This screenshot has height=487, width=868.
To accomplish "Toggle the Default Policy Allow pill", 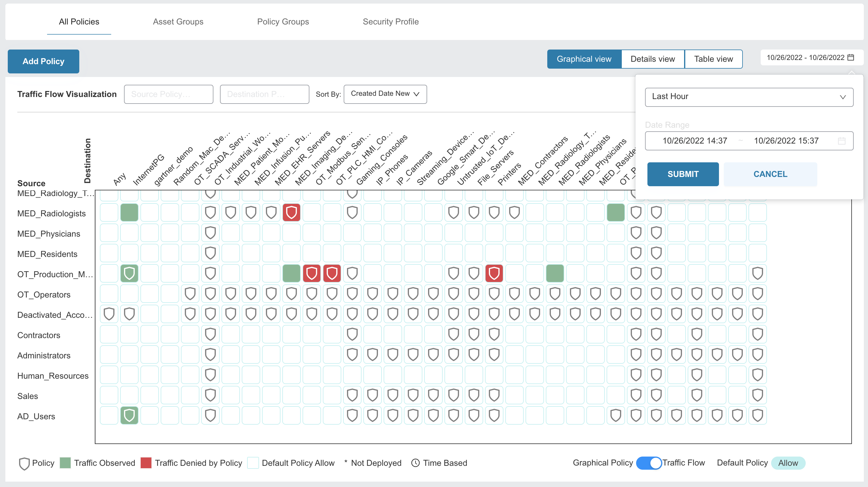I will point(788,463).
